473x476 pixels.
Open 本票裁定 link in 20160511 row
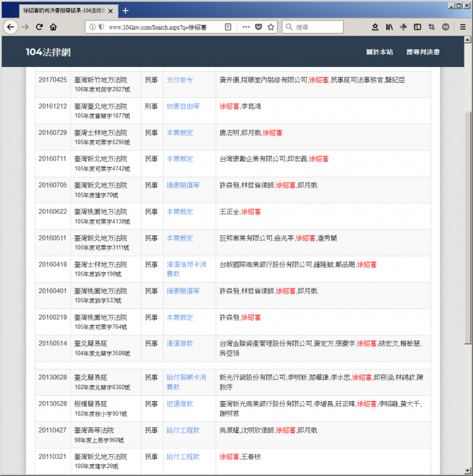click(x=179, y=238)
